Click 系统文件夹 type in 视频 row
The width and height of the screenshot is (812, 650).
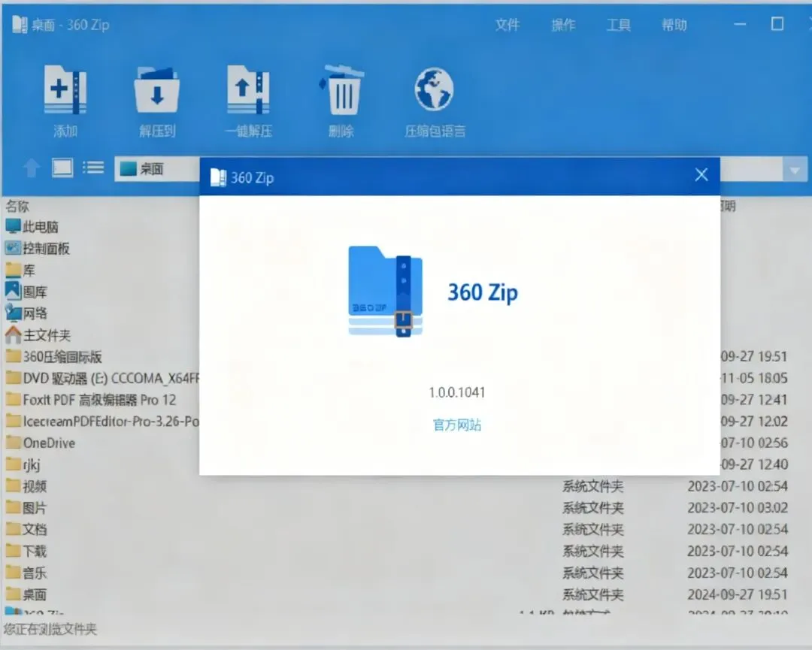coord(593,486)
